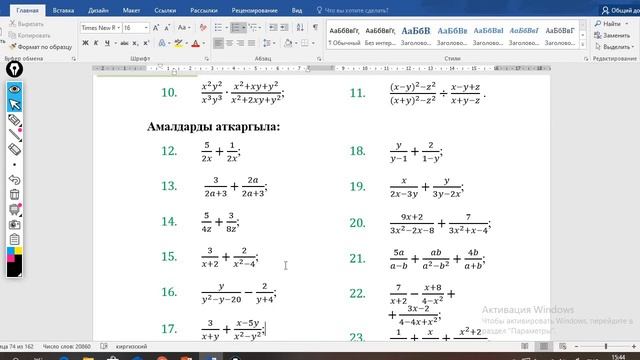The image size is (640, 360).
Task: Select the line drawing tool in annotation toolbar
Action: point(14,135)
